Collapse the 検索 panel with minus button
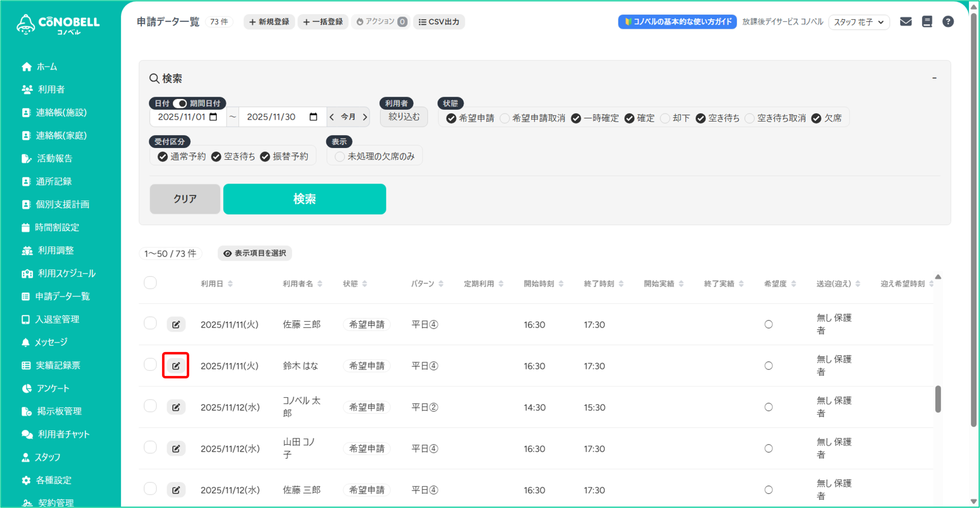Image resolution: width=980 pixels, height=508 pixels. 934,78
